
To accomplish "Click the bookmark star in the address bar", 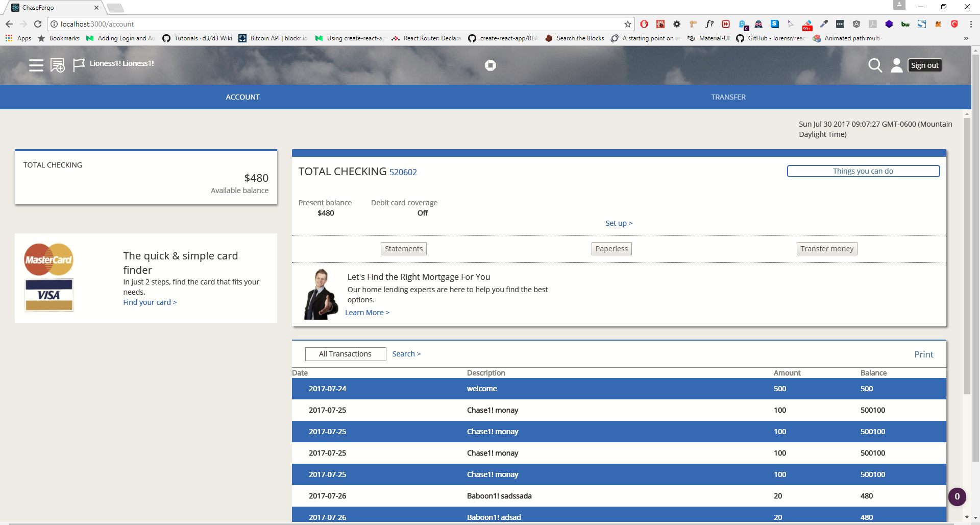I will (627, 24).
